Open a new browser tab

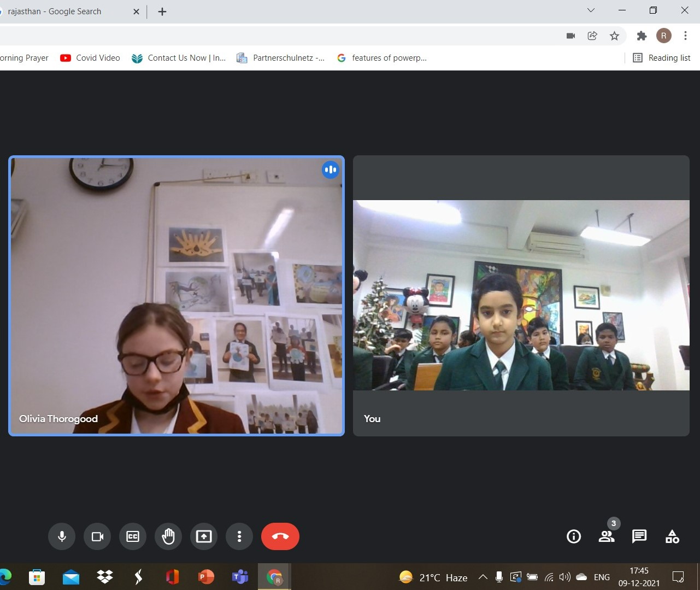tap(162, 11)
